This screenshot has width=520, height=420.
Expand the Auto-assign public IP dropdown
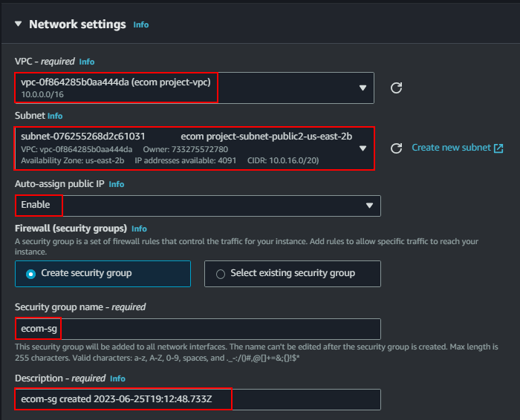click(x=198, y=206)
